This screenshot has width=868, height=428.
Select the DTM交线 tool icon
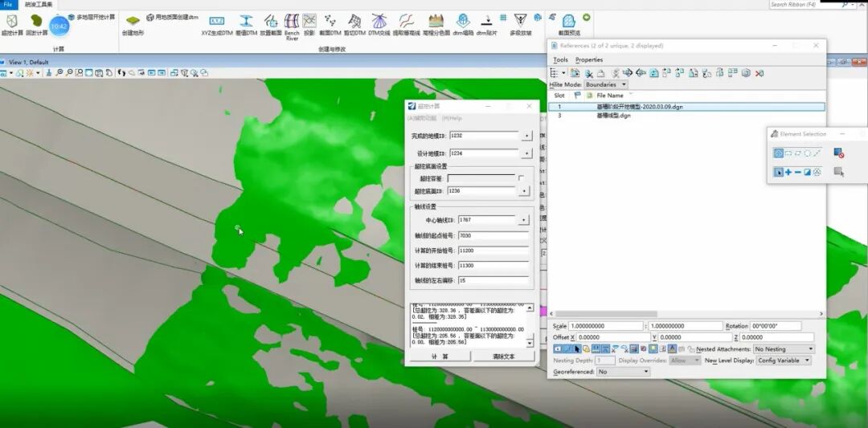tap(379, 23)
